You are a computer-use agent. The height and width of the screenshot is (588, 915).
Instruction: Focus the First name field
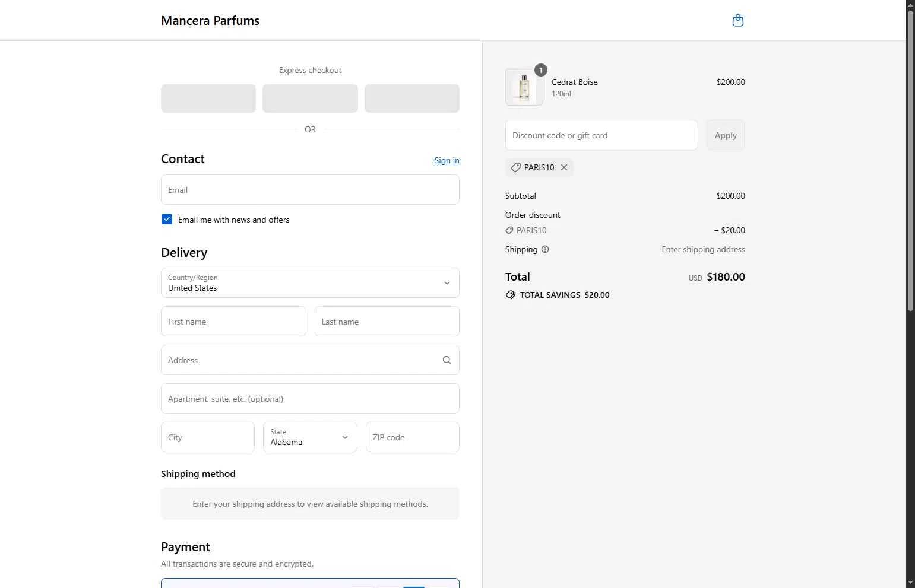pyautogui.click(x=233, y=322)
